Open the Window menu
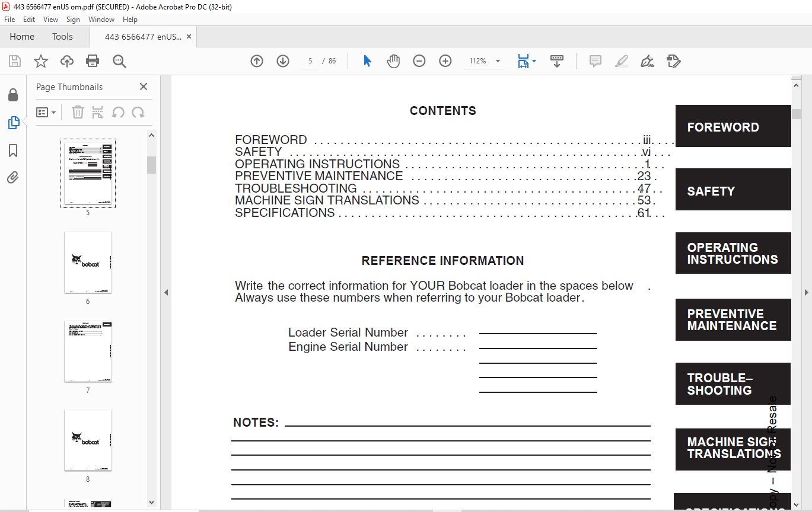 click(101, 20)
